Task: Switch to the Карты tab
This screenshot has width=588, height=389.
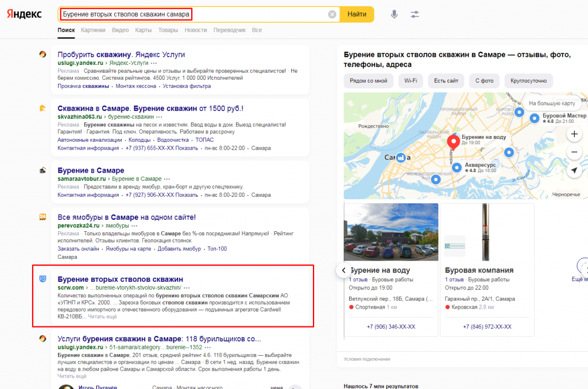Action: 143,30
